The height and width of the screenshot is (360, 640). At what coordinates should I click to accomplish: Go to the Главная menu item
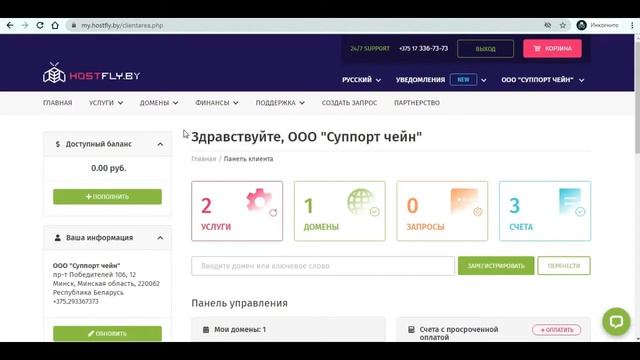tap(58, 103)
